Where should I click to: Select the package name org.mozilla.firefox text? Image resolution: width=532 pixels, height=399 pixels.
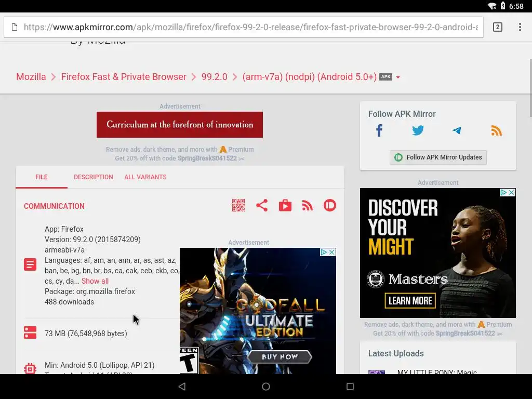pyautogui.click(x=105, y=291)
